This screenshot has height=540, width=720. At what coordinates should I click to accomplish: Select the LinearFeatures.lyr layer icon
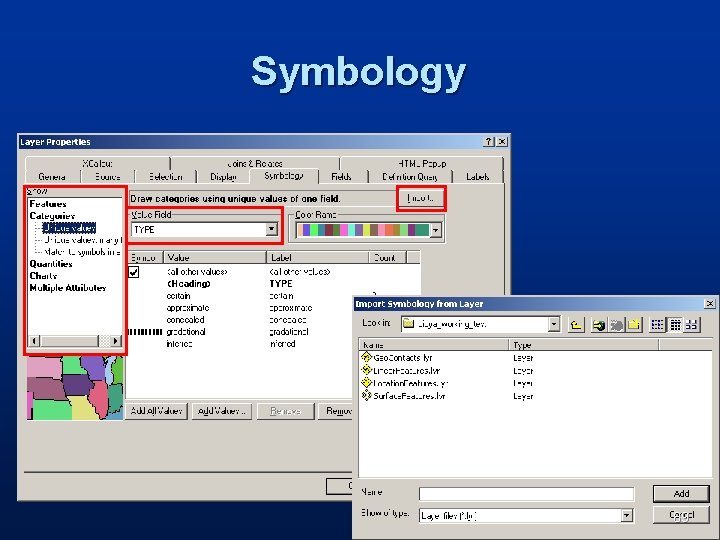[x=366, y=370]
